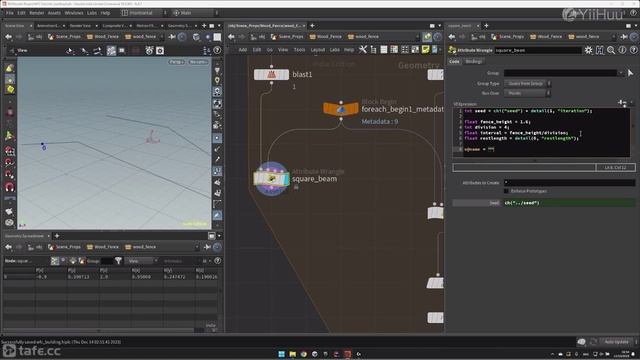Toggle pin on geometry spreadsheet pane
The image size is (640, 360).
coord(207,247)
